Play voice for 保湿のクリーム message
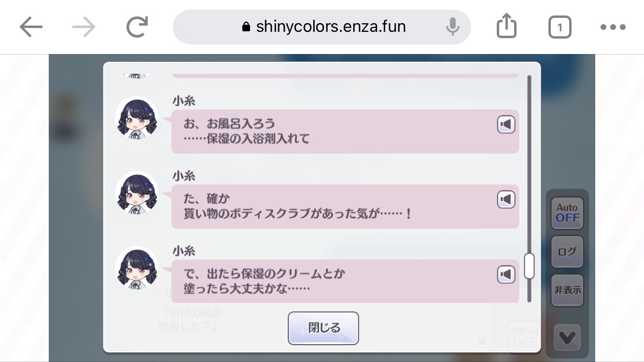Image resolution: width=644 pixels, height=362 pixels. pos(506,275)
